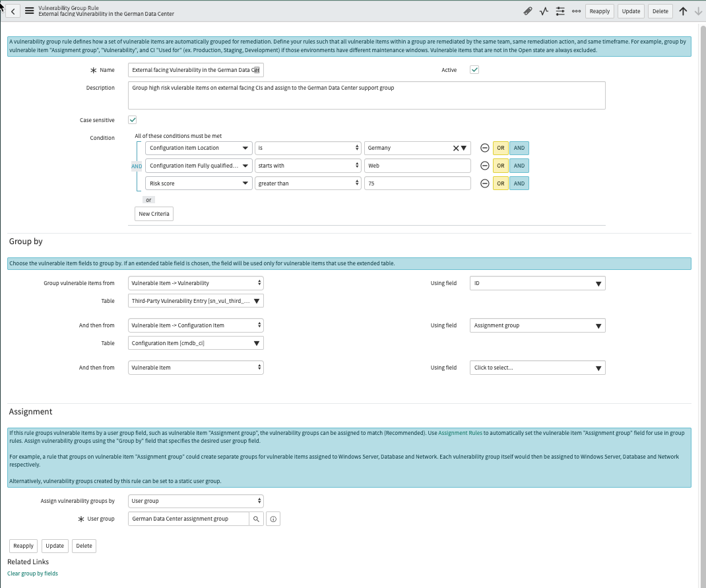
Task: Toggle the Active checkbox
Action: coord(474,70)
